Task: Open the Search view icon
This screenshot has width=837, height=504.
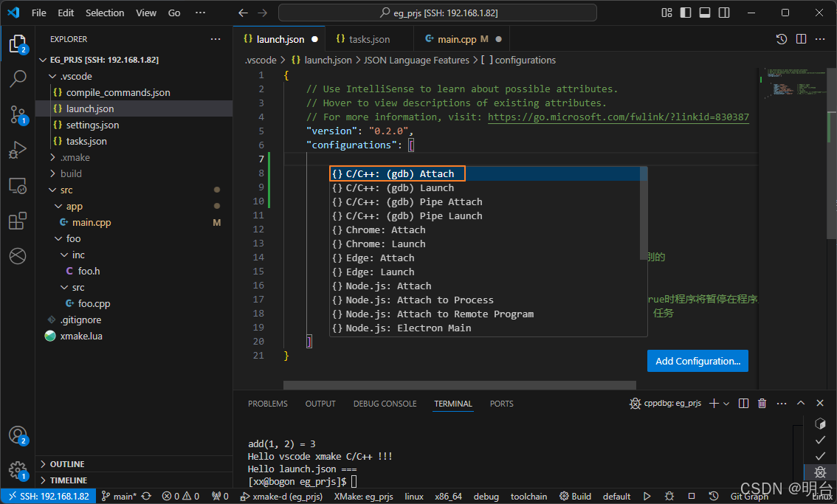Action: tap(18, 79)
